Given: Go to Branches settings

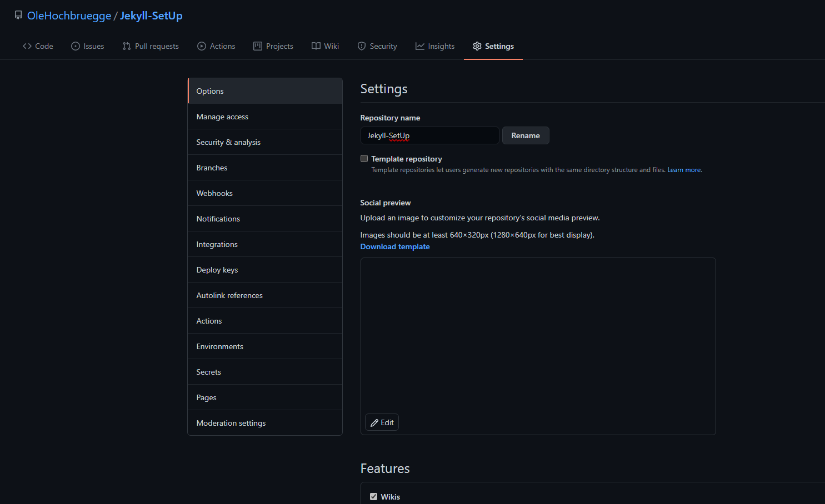Looking at the screenshot, I should pyautogui.click(x=265, y=168).
